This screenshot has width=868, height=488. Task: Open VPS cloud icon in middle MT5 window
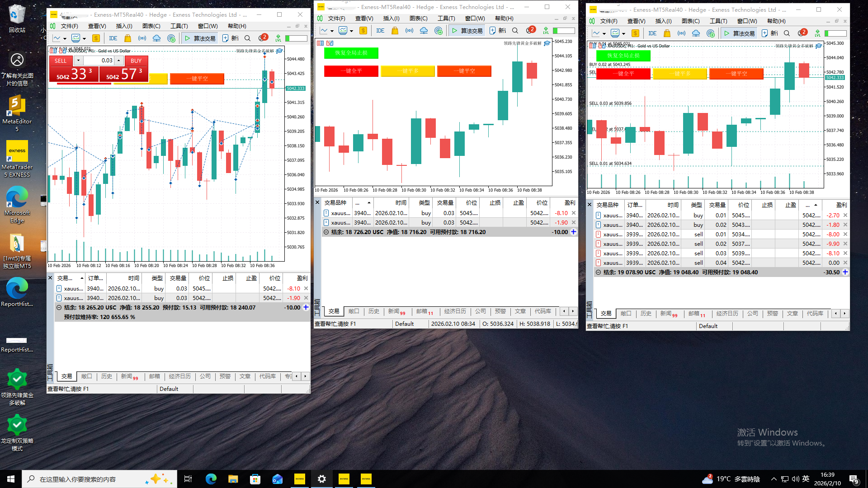coord(424,31)
